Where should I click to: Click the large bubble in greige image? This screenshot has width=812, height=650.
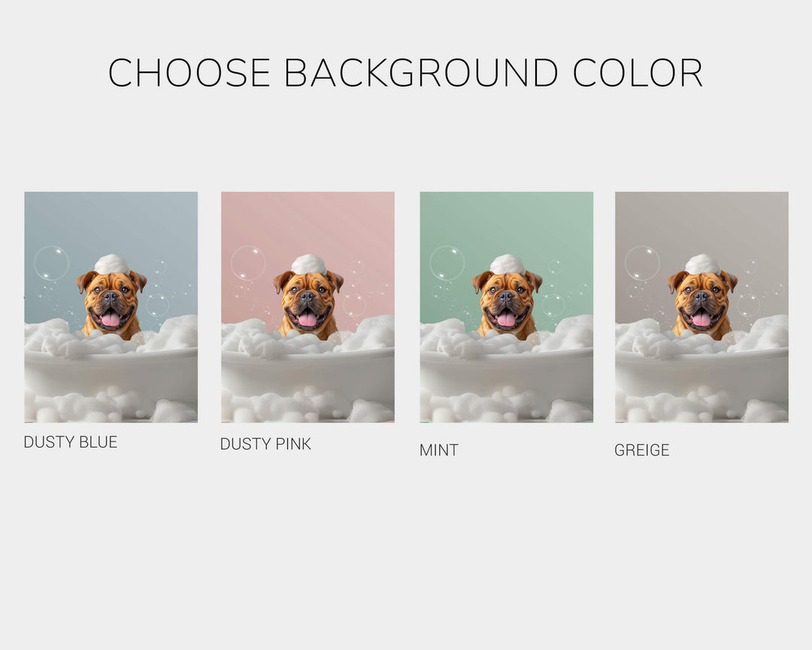pyautogui.click(x=642, y=263)
